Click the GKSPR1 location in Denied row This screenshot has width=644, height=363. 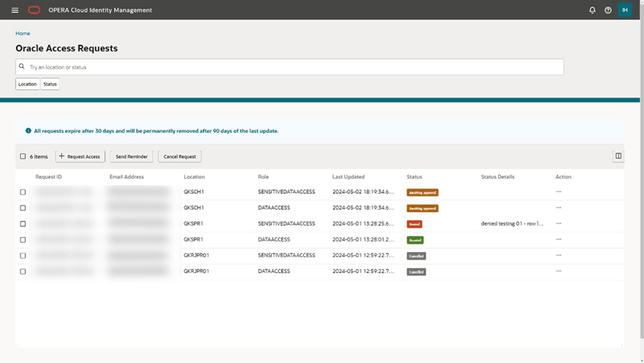tap(193, 223)
